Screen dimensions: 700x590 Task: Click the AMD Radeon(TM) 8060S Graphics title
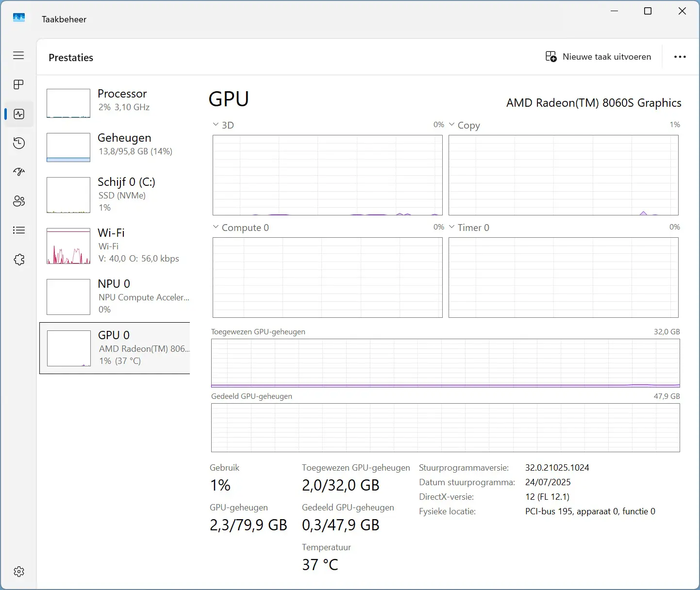pos(594,103)
